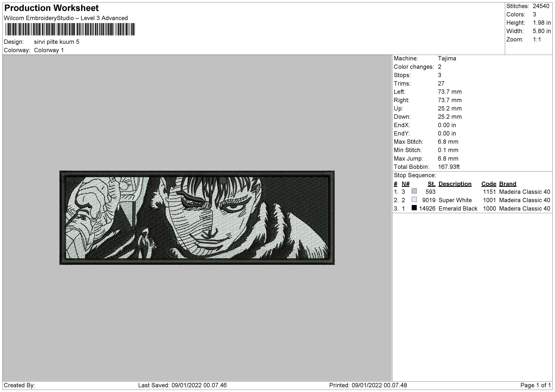Click the 'Brand' column header
555x392 pixels.
point(507,184)
